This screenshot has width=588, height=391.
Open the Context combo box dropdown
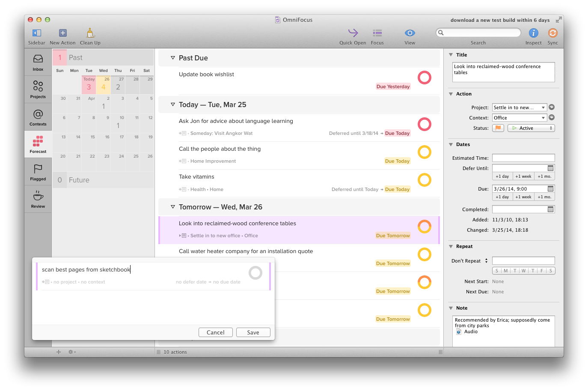(543, 118)
